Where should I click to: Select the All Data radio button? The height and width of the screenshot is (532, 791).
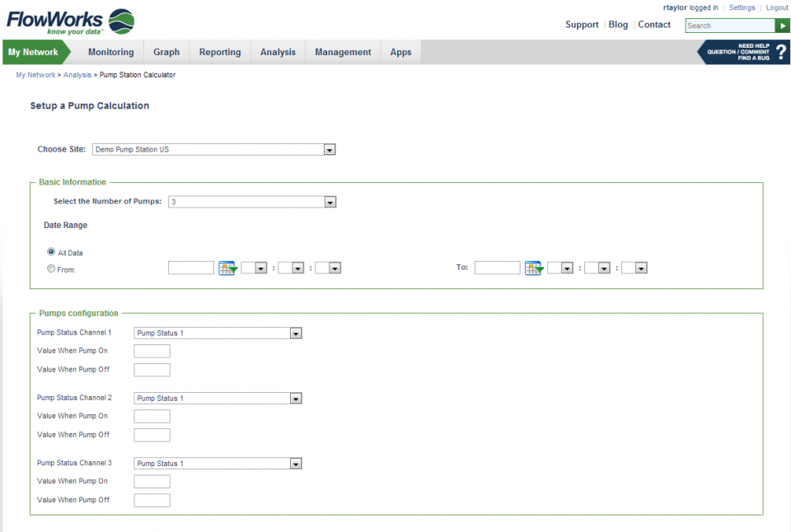pyautogui.click(x=51, y=252)
